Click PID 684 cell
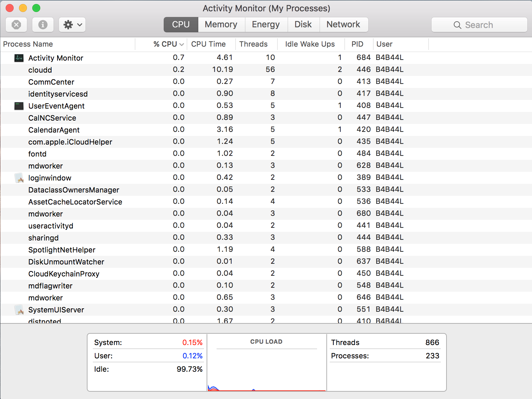The width and height of the screenshot is (532, 399). (x=364, y=57)
